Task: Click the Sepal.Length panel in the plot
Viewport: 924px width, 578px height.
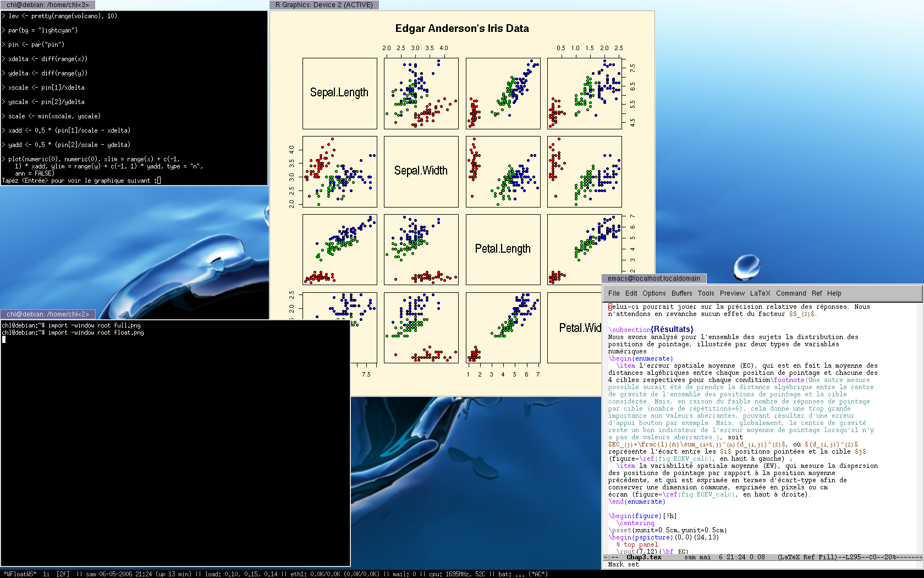Action: (339, 93)
